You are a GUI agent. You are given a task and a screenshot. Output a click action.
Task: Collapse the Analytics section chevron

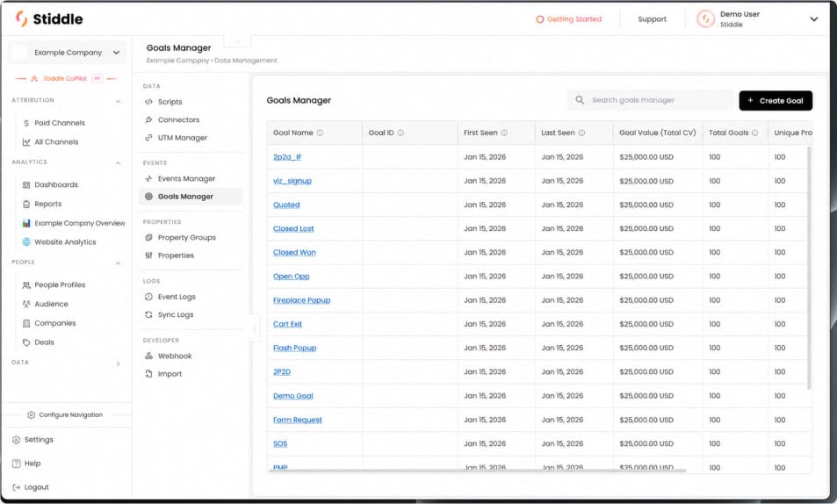coord(118,163)
